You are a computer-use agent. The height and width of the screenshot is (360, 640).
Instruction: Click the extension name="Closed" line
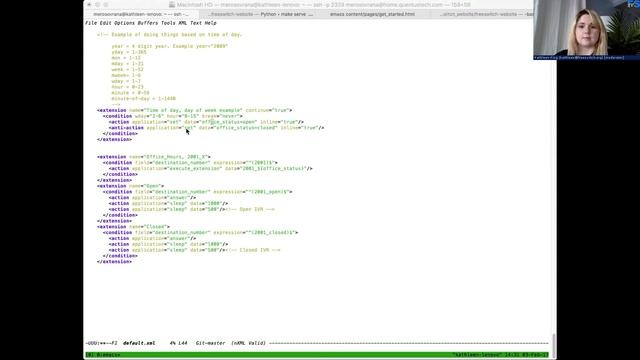coord(133,227)
